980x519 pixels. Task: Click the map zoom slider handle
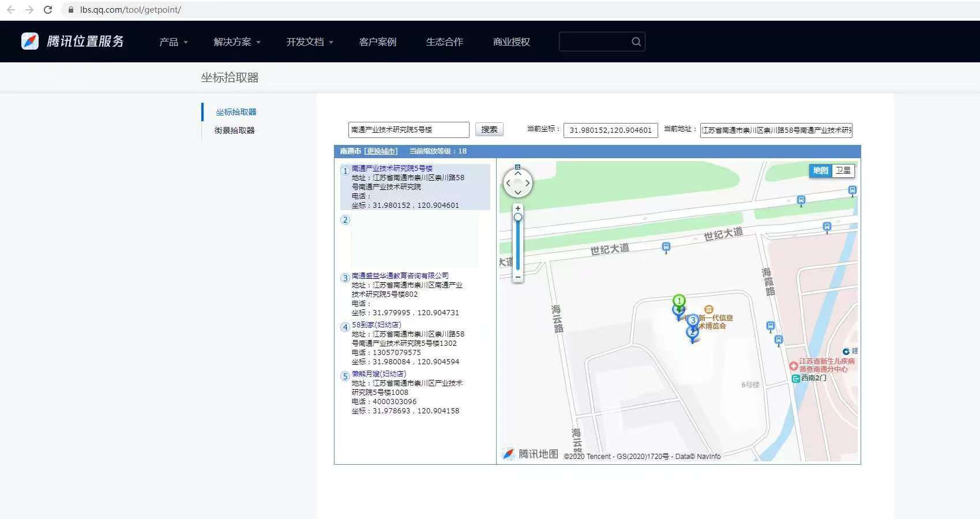click(x=518, y=217)
